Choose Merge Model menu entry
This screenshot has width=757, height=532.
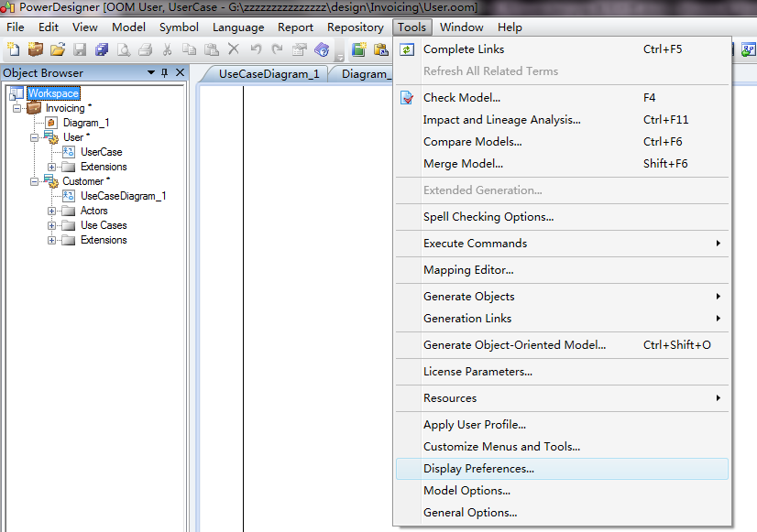point(562,164)
